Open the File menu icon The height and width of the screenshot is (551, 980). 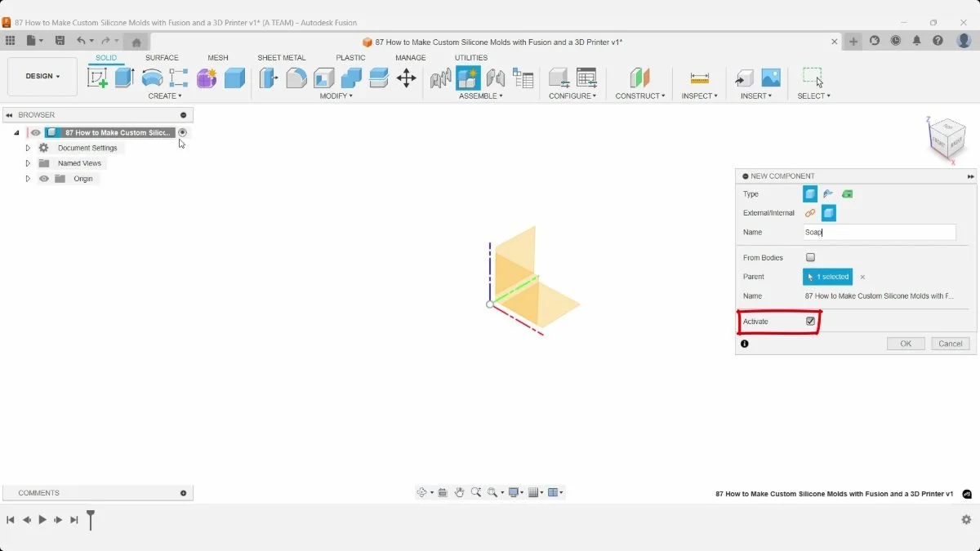click(x=33, y=40)
